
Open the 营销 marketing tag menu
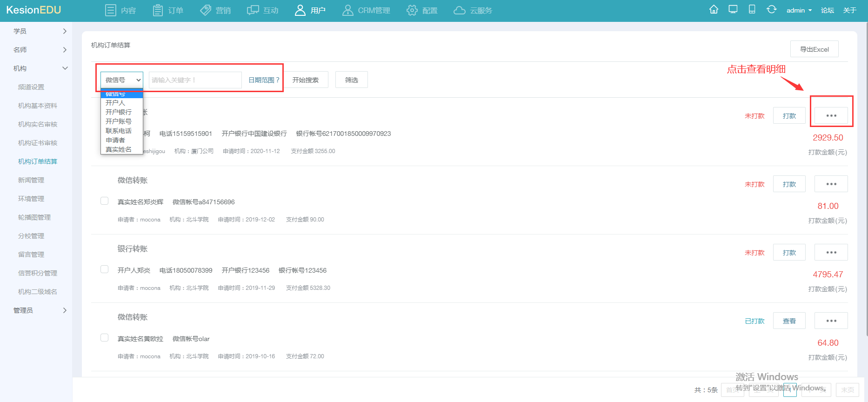click(215, 10)
